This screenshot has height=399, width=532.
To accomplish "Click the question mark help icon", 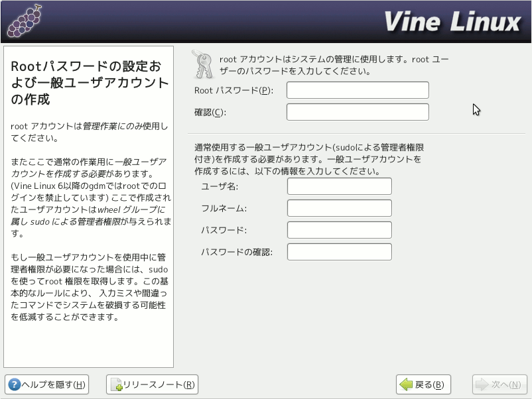I will tap(14, 384).
